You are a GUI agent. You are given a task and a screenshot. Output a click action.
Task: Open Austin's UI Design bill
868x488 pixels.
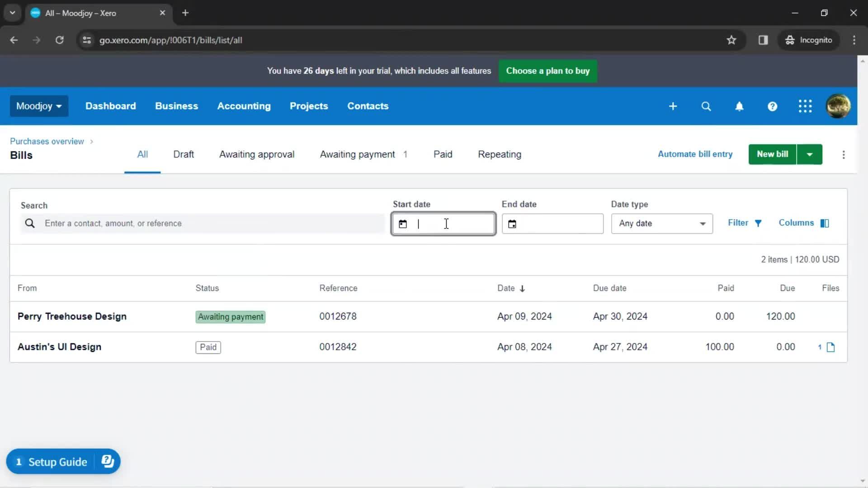click(59, 347)
